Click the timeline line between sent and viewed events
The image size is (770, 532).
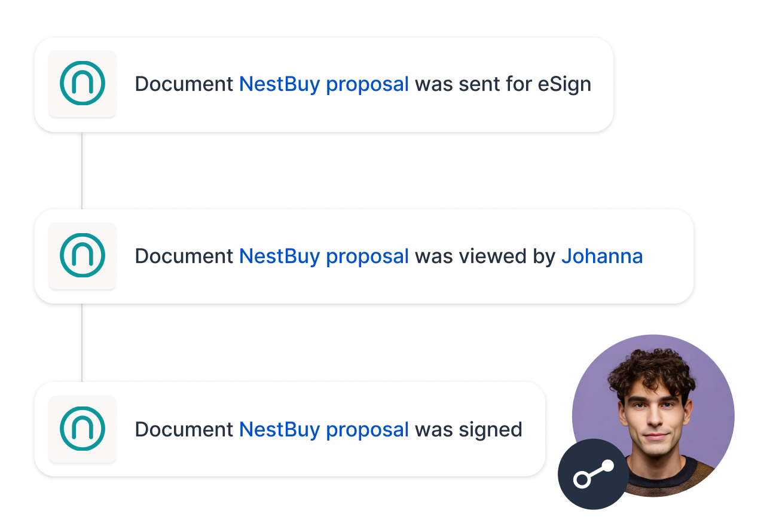(x=82, y=170)
